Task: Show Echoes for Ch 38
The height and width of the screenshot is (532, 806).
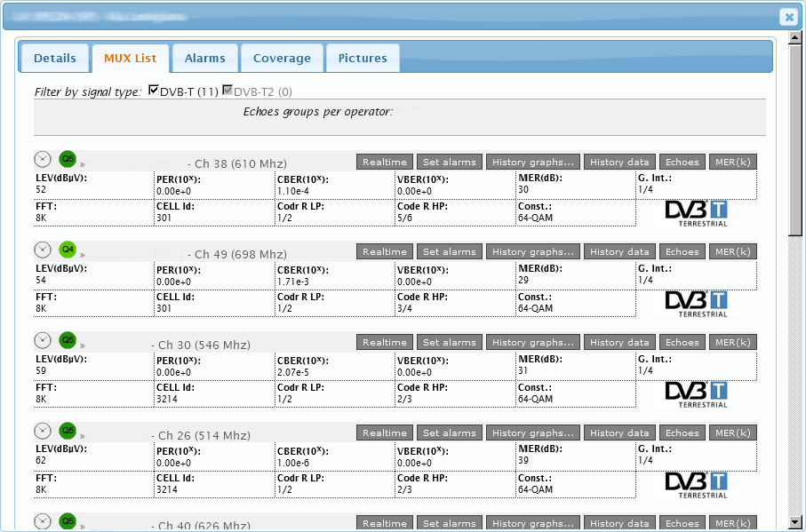Action: pyautogui.click(x=682, y=162)
